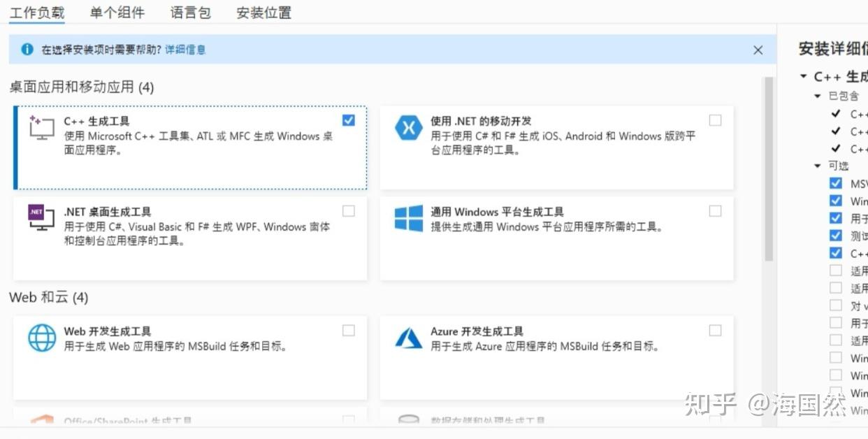Open the 单个组件 tab
868x439 pixels.
click(x=117, y=13)
